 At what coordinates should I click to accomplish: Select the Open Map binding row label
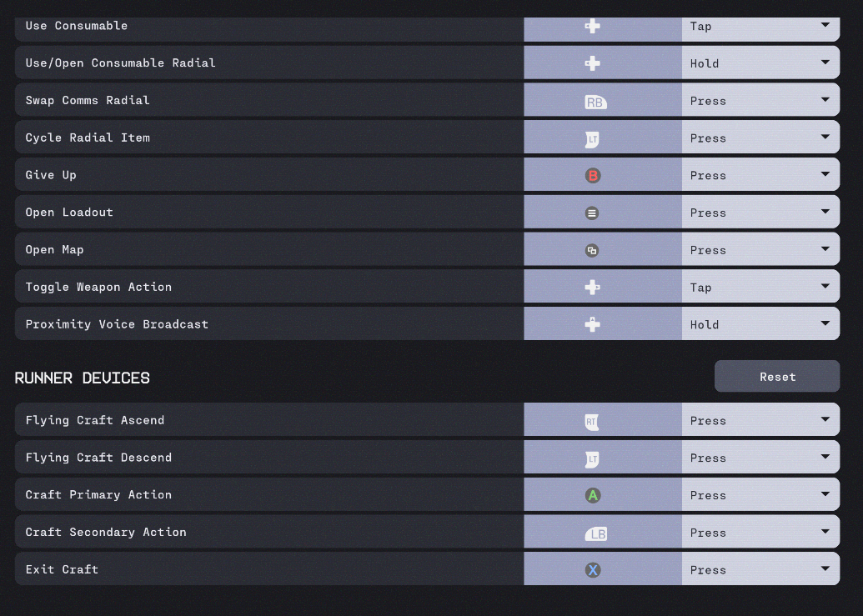tap(54, 249)
